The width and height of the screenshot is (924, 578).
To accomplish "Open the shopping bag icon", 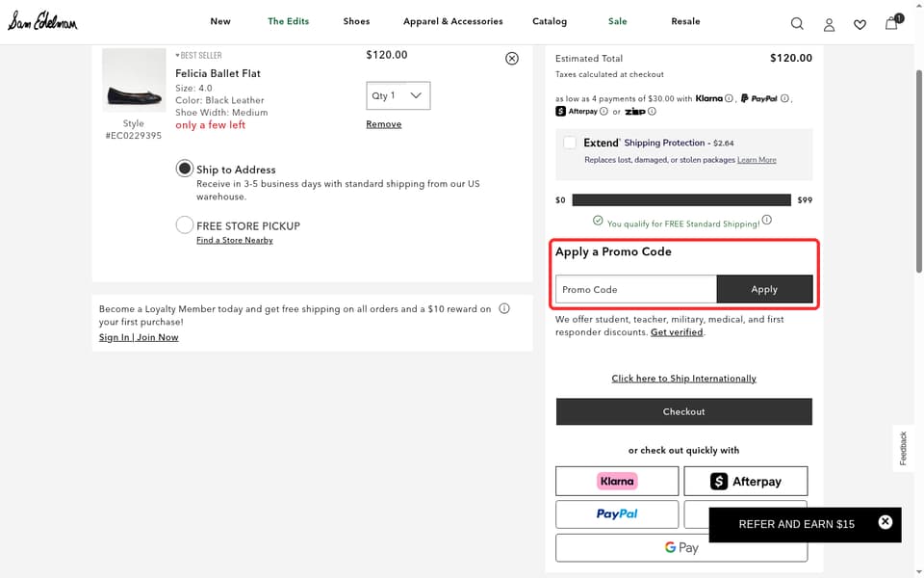I will point(892,22).
